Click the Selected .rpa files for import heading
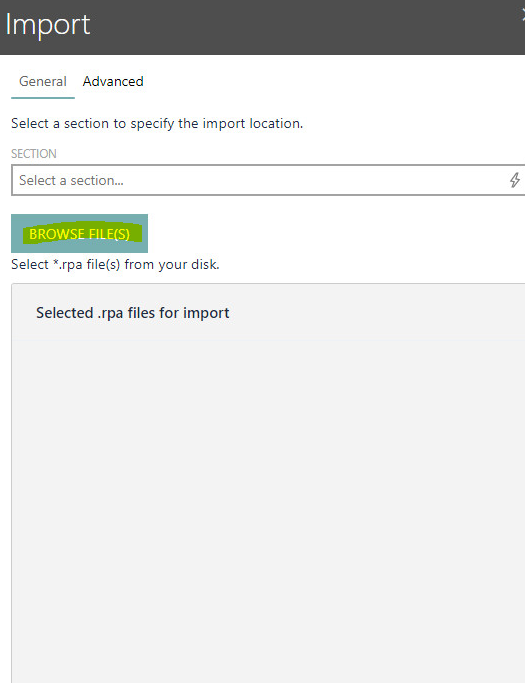The width and height of the screenshot is (525, 683). pyautogui.click(x=132, y=313)
